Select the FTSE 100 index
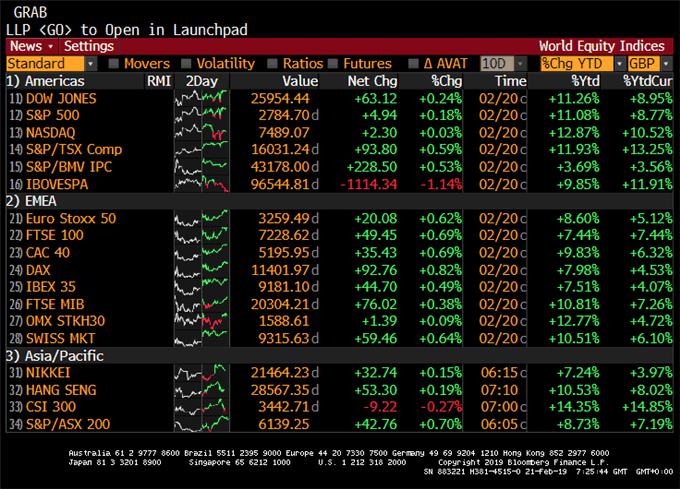The height and width of the screenshot is (489, 680). coord(55,235)
